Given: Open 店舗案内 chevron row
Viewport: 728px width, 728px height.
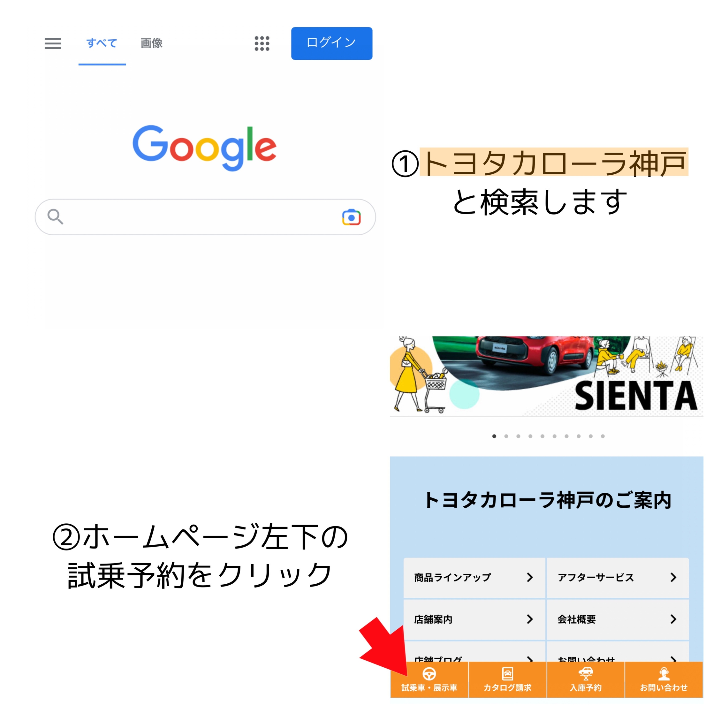Looking at the screenshot, I should pos(474,619).
